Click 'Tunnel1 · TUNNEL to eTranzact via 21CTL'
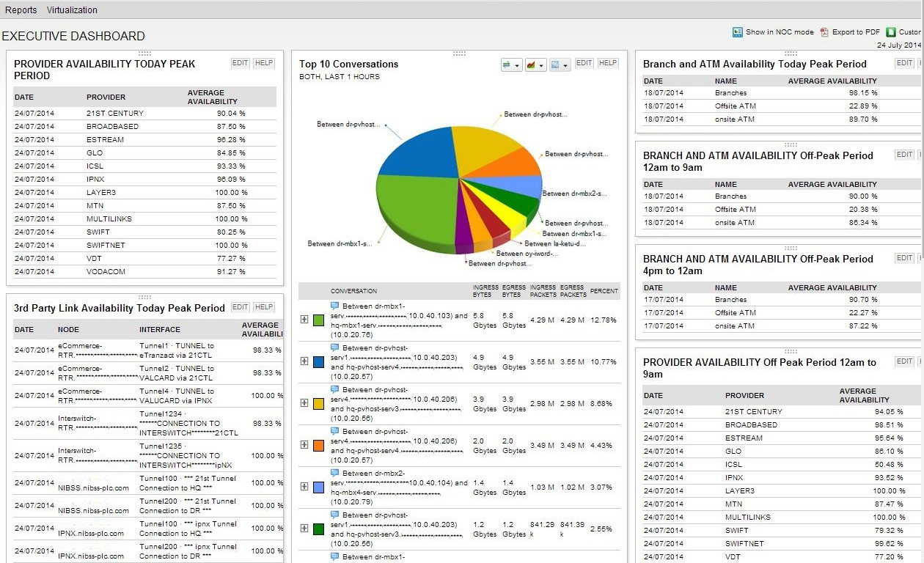The height and width of the screenshot is (563, 924). tap(177, 350)
